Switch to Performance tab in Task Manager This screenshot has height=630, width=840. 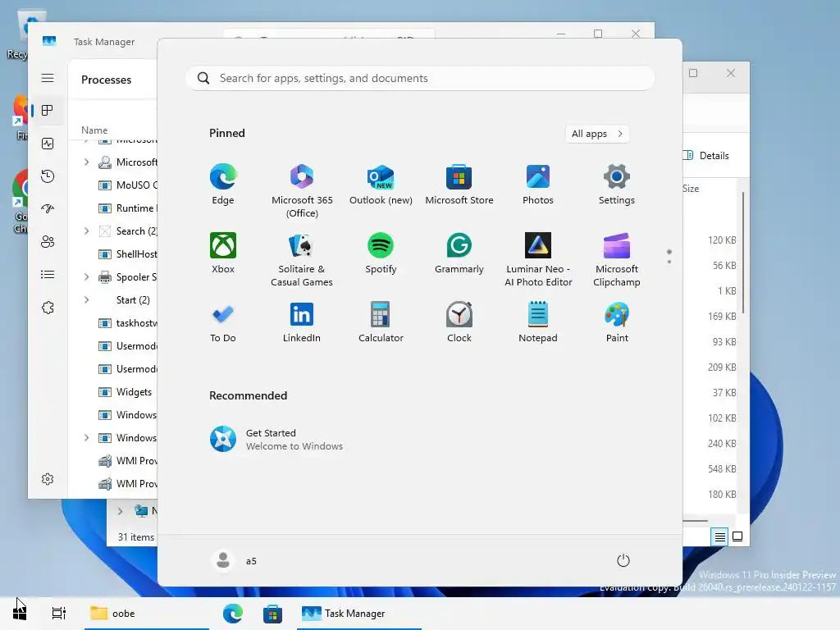(x=48, y=144)
